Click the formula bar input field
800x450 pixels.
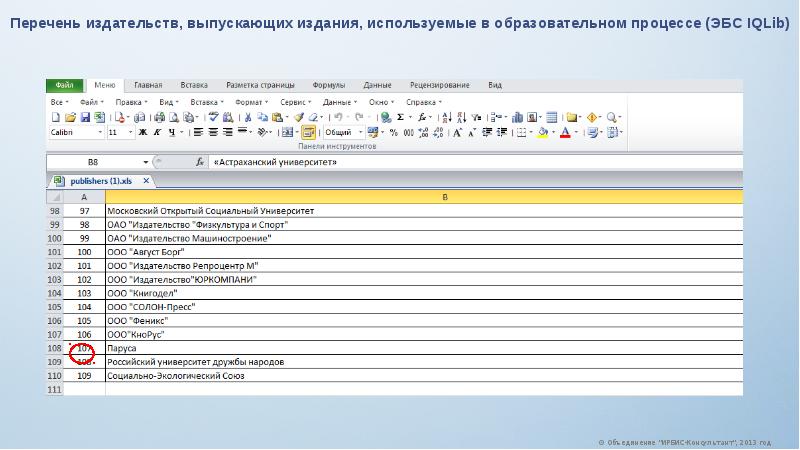(476, 162)
